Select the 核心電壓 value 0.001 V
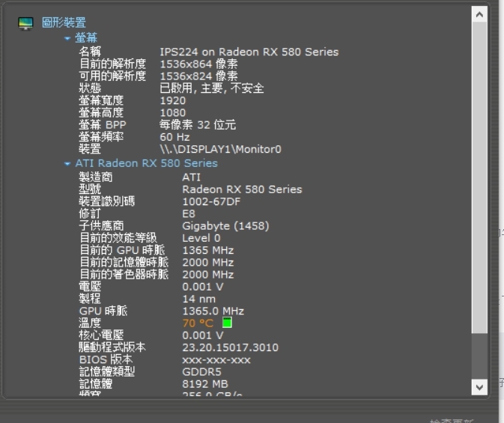The image size is (504, 423). click(203, 335)
